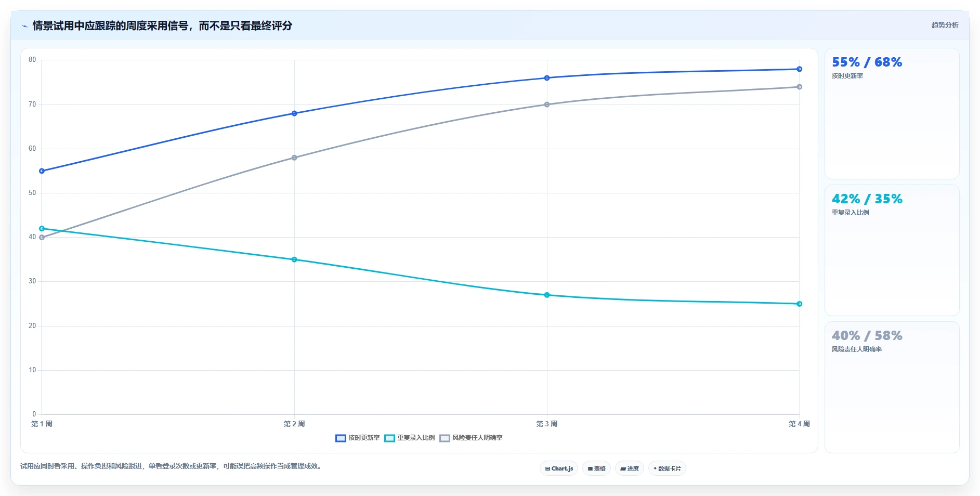The image size is (980, 496).
Task: Click the chart title heading text
Action: (162, 25)
